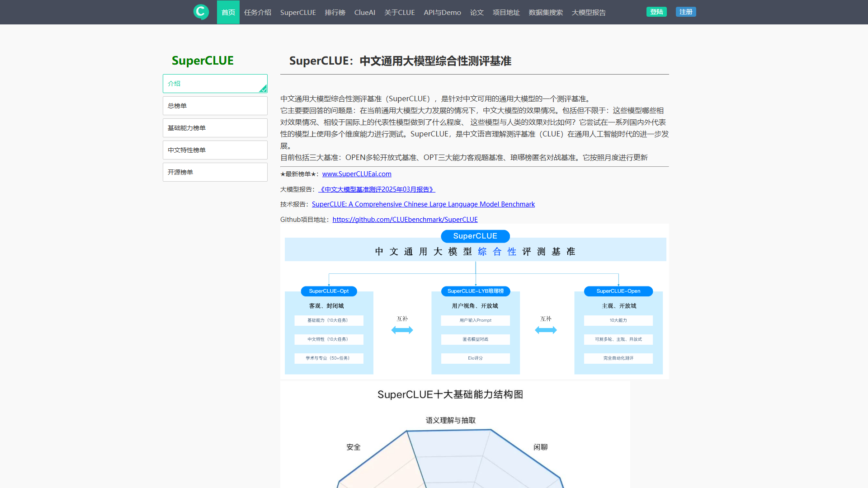The width and height of the screenshot is (868, 488).
Task: Select the 介绍 sidebar tab
Action: [215, 84]
